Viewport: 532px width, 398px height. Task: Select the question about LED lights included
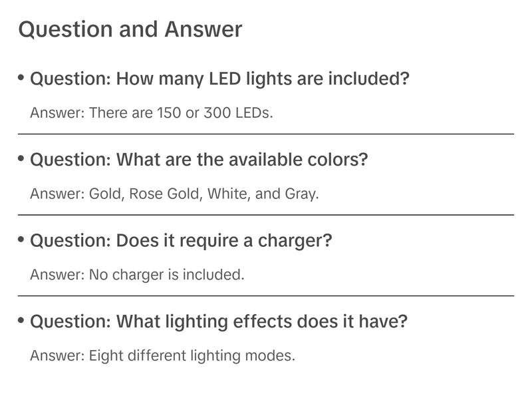tap(219, 79)
